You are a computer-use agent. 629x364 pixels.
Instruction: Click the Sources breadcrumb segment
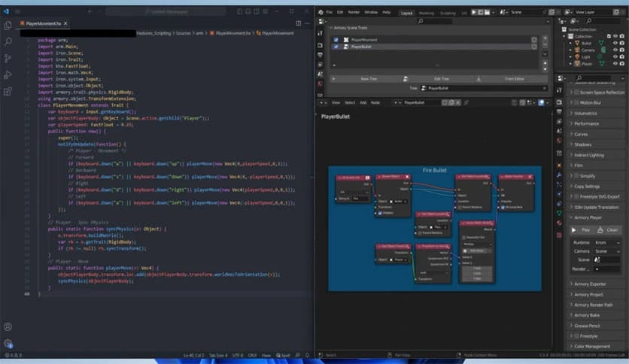coord(184,33)
